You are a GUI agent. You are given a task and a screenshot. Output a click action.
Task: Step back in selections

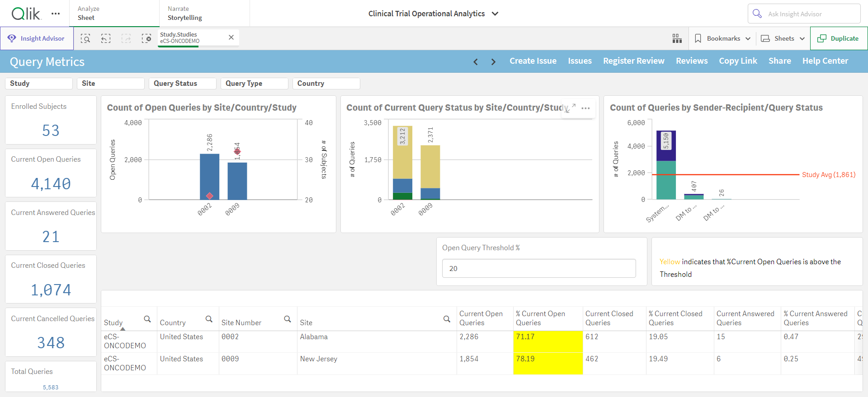tap(106, 38)
